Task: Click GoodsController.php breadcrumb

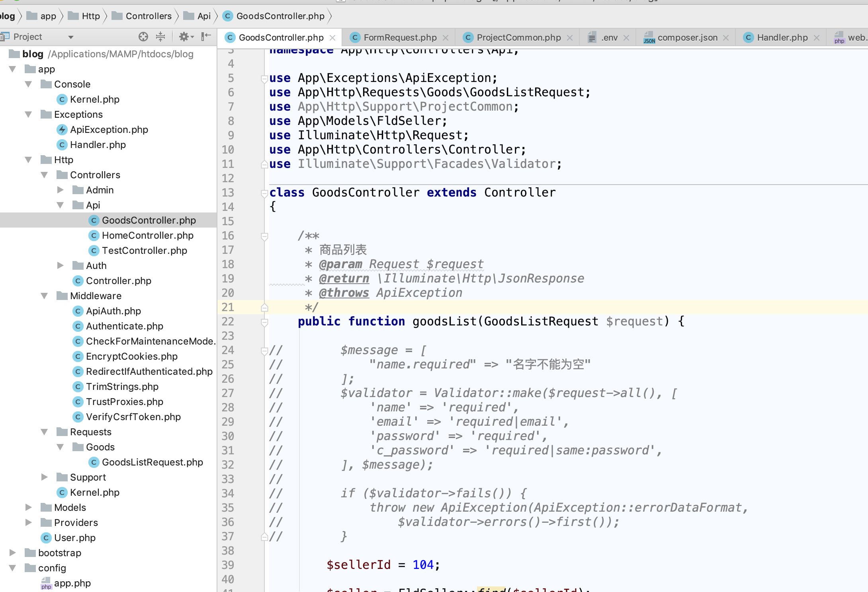Action: [274, 16]
